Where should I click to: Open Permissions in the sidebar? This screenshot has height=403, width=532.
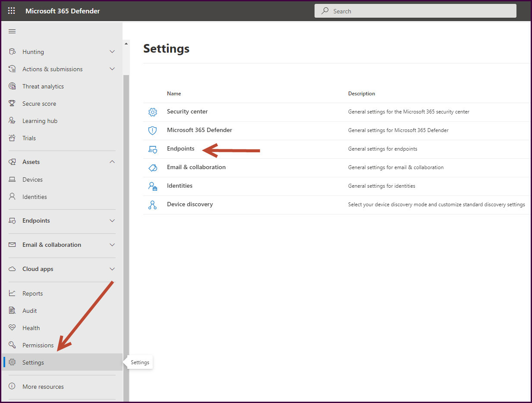coord(38,345)
